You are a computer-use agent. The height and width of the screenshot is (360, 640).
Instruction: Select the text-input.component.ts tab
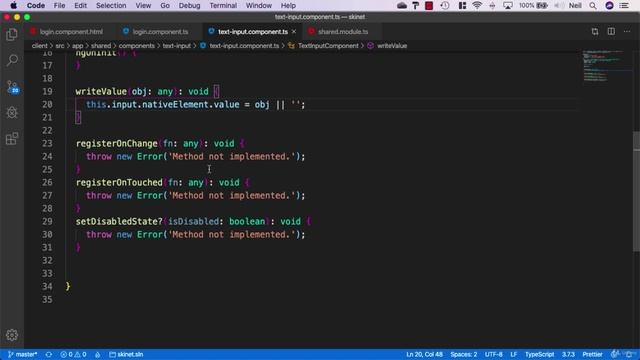[x=253, y=31]
